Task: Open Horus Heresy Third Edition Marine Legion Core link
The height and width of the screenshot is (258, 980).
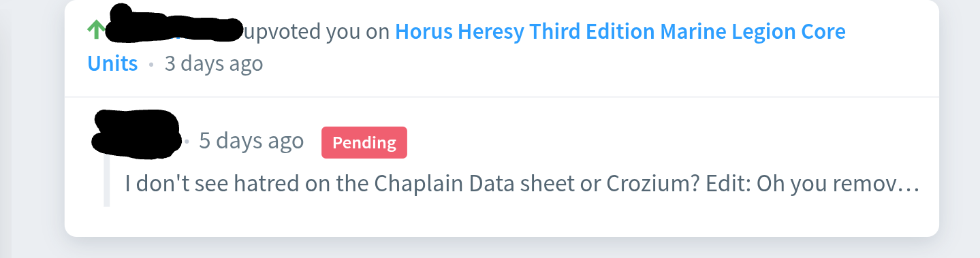Action: pyautogui.click(x=620, y=31)
